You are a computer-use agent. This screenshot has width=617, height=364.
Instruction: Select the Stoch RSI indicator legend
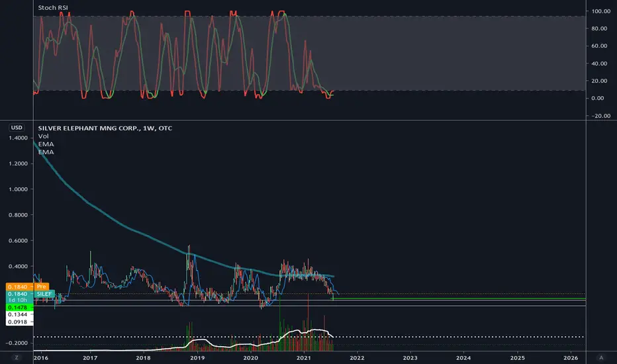pyautogui.click(x=53, y=7)
